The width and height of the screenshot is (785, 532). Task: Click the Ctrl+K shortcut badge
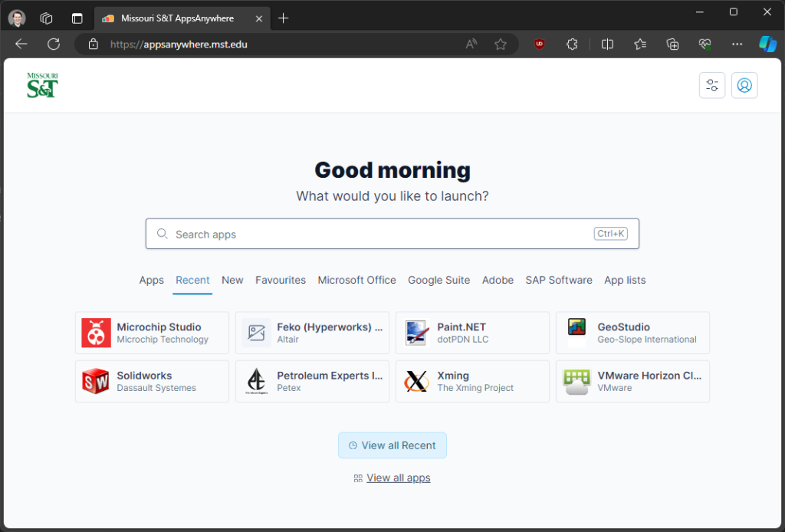pos(611,234)
